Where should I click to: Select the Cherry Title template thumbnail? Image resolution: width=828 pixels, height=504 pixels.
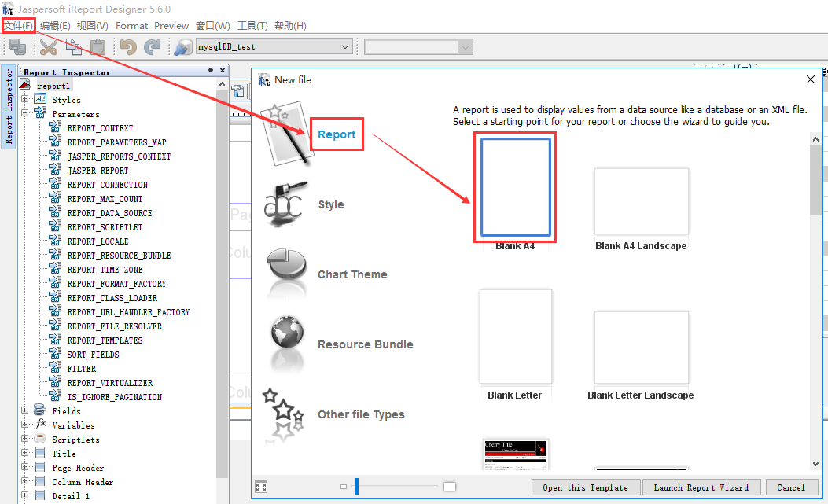pos(515,454)
